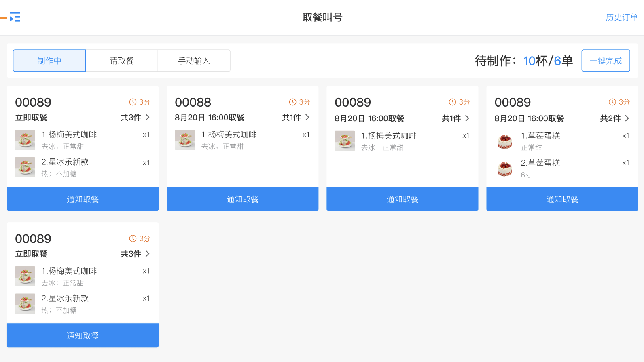Open the sidebar menu icon
The image size is (644, 362).
point(15,17)
